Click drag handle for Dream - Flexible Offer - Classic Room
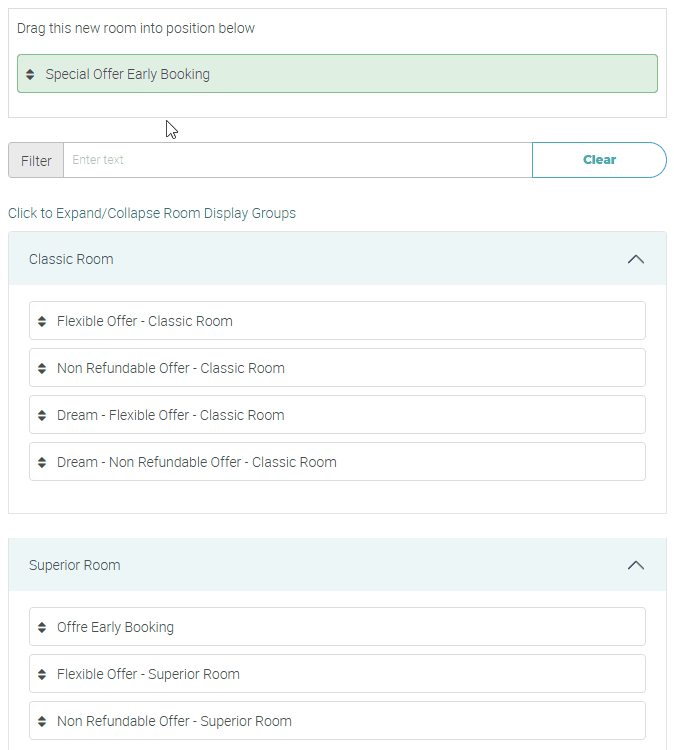 click(x=42, y=416)
